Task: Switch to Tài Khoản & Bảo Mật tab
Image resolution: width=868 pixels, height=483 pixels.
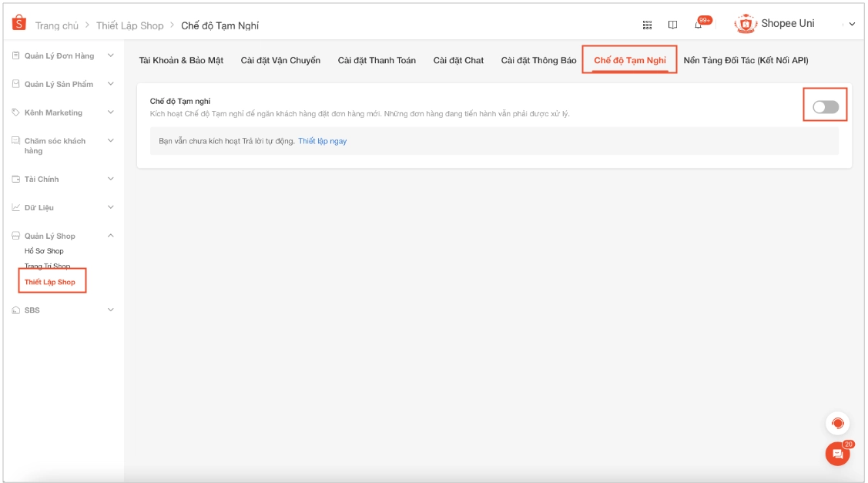Action: click(x=181, y=60)
